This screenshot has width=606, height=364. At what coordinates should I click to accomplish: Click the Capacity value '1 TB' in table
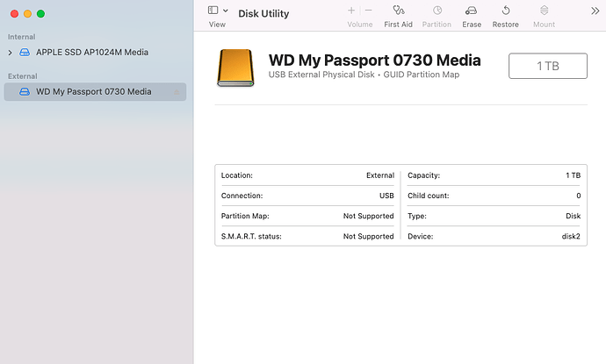[574, 175]
